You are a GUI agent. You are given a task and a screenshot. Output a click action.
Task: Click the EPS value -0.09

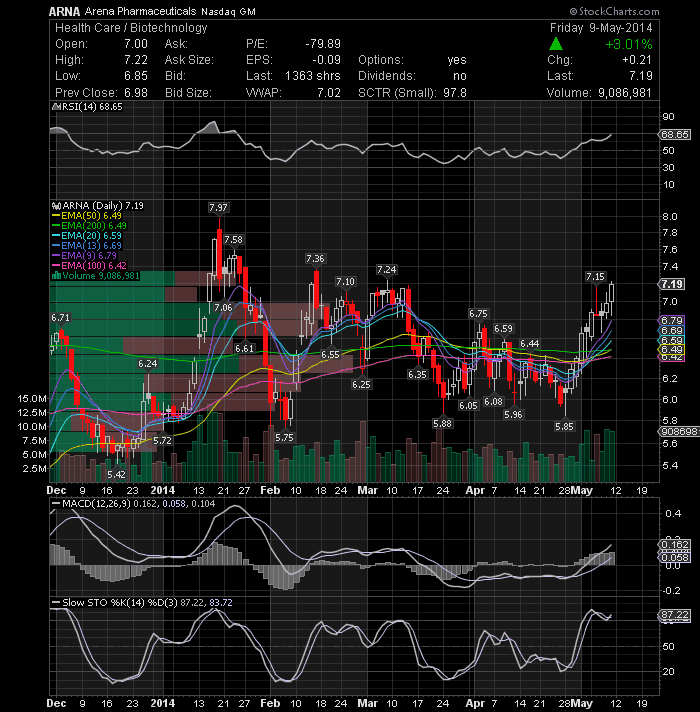326,60
